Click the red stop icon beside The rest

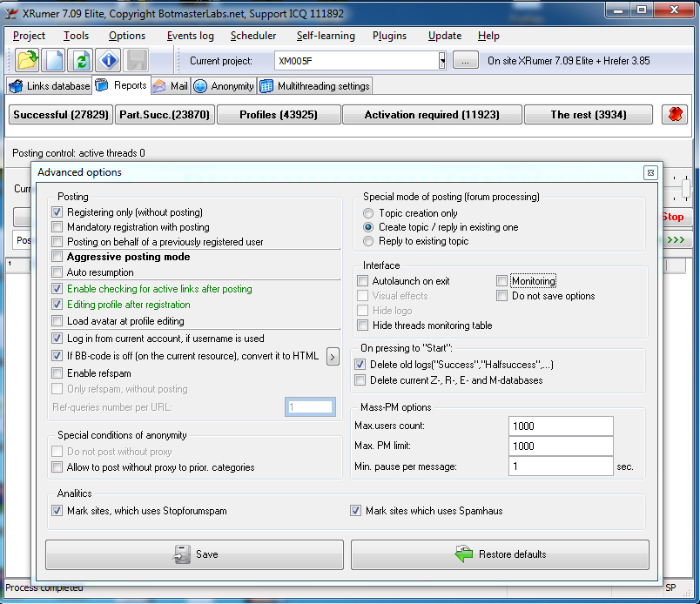(674, 115)
